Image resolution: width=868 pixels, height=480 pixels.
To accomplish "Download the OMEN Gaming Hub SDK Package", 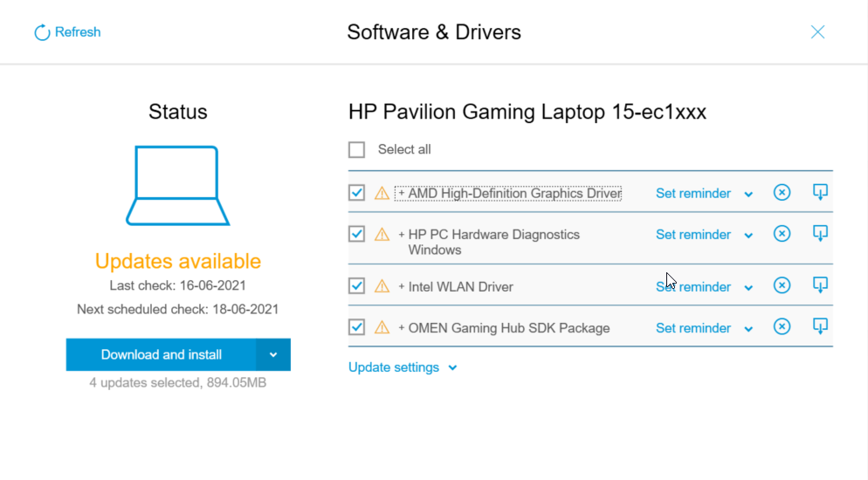I will [x=820, y=326].
